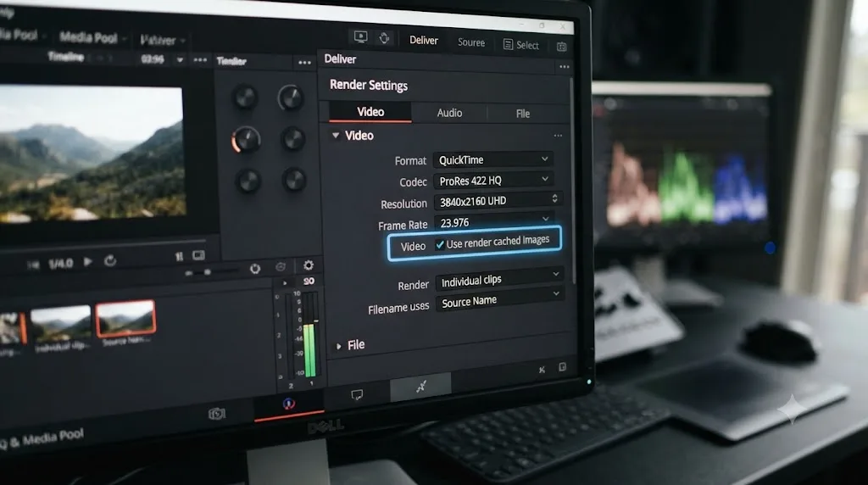Click the 'Timeline' label above the viewer

tap(66, 57)
